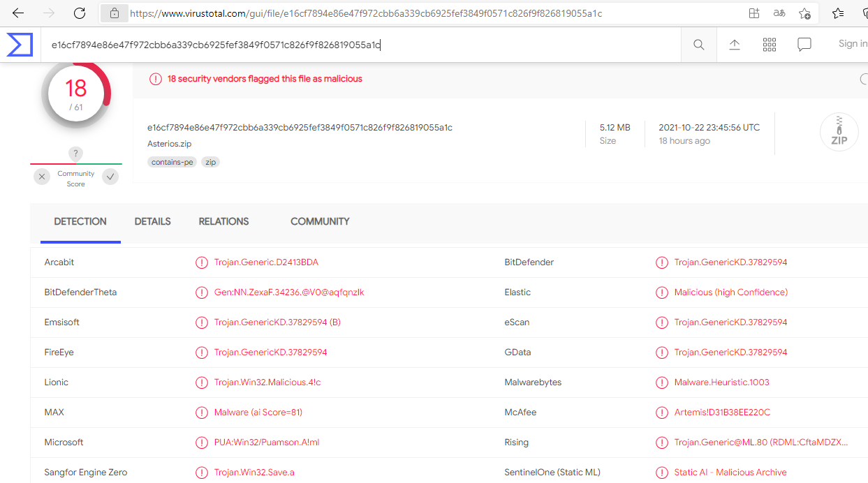Click the contains-pe tag

tap(172, 162)
